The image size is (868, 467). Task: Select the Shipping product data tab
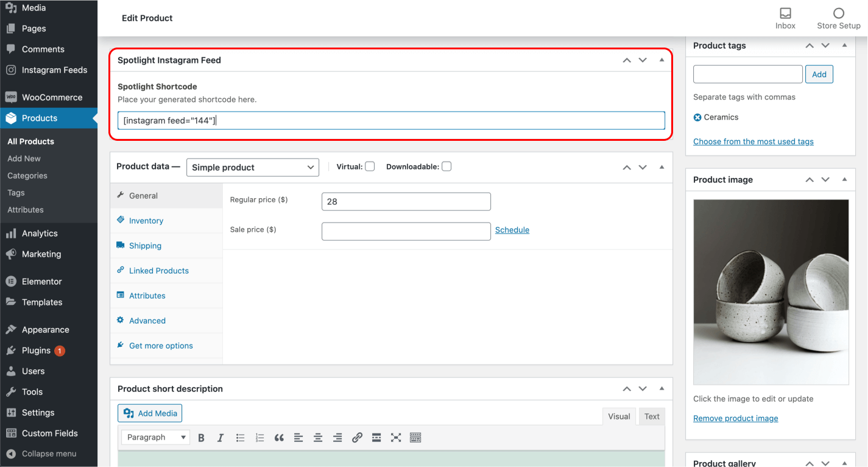(166, 246)
